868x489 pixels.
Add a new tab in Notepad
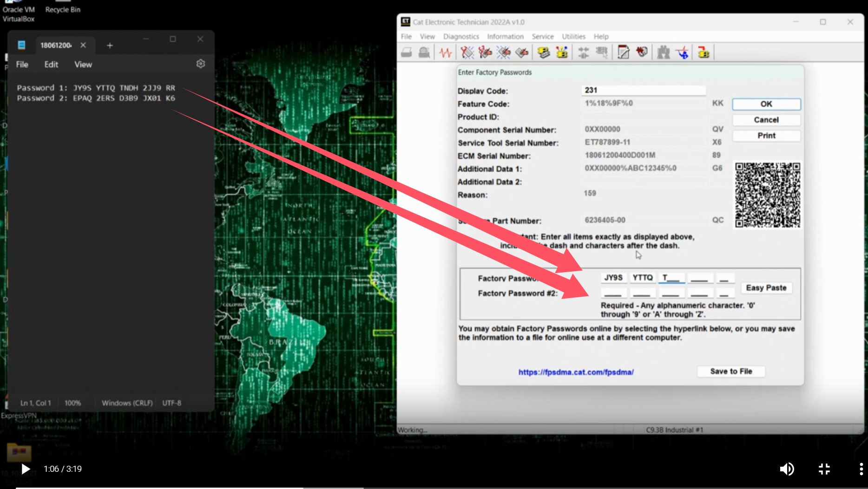(x=110, y=45)
